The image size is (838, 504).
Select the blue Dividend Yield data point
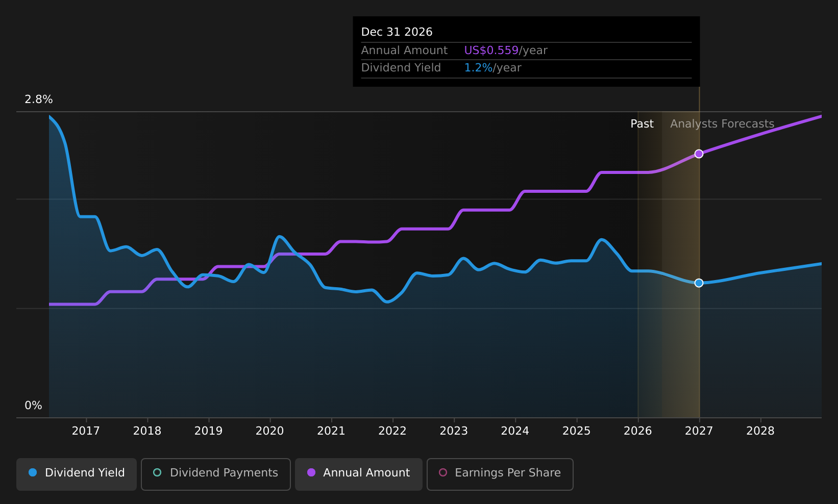(699, 283)
